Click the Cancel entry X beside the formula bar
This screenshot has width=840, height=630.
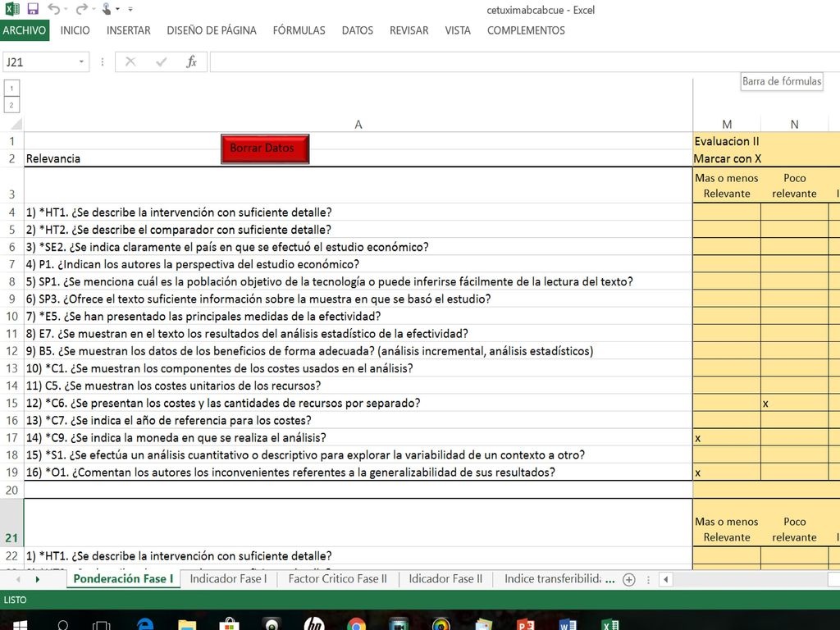pos(130,62)
